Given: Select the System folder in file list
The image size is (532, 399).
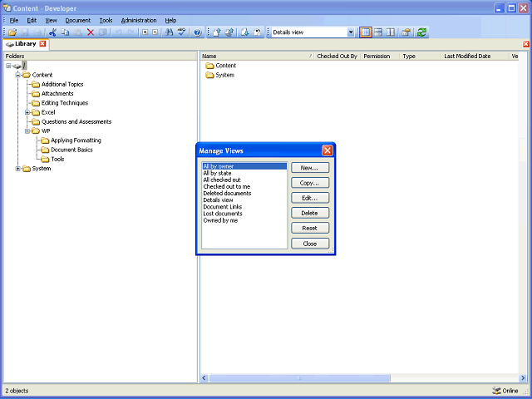Looking at the screenshot, I should pos(224,75).
